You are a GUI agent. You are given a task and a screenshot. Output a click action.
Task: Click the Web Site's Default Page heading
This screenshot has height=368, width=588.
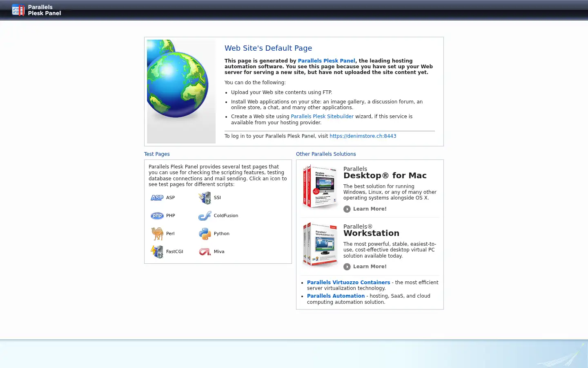[x=268, y=48]
